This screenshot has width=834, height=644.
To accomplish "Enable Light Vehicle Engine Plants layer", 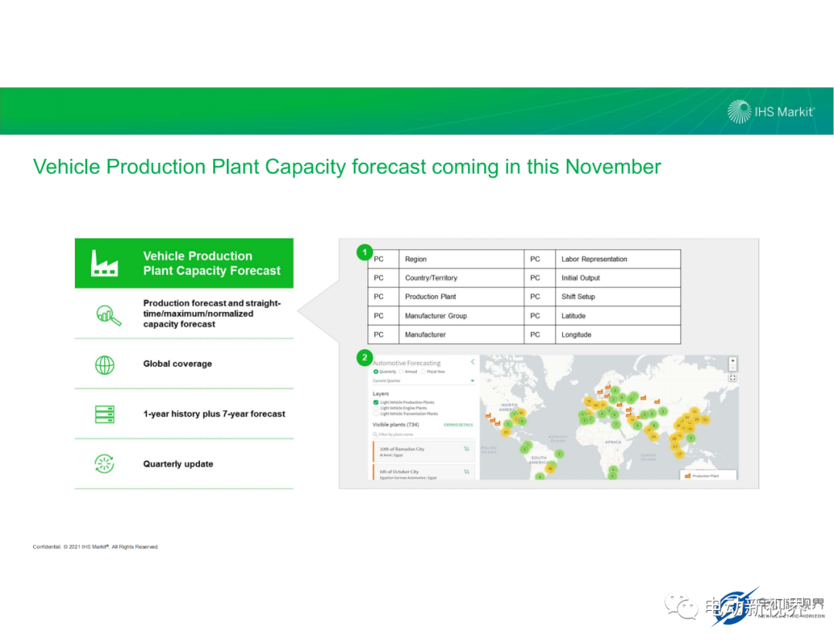I will point(375,408).
